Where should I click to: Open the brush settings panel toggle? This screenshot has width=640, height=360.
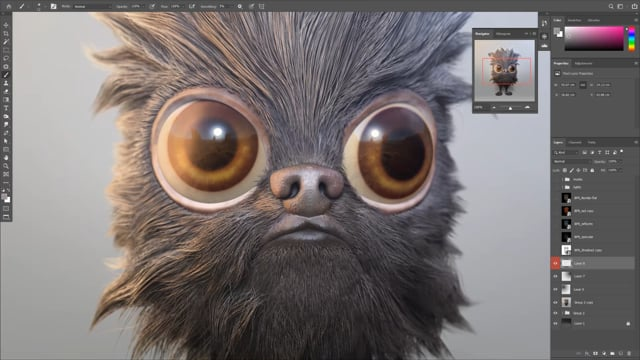[x=53, y=7]
